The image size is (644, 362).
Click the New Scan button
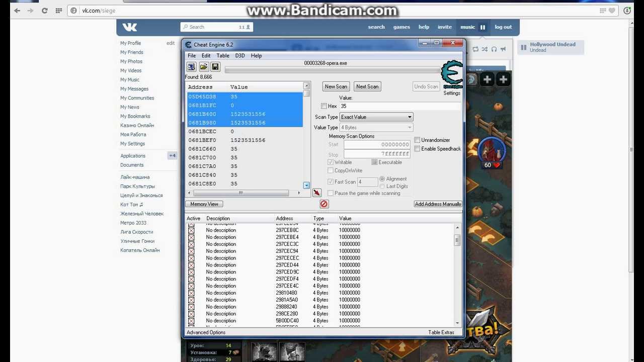336,86
